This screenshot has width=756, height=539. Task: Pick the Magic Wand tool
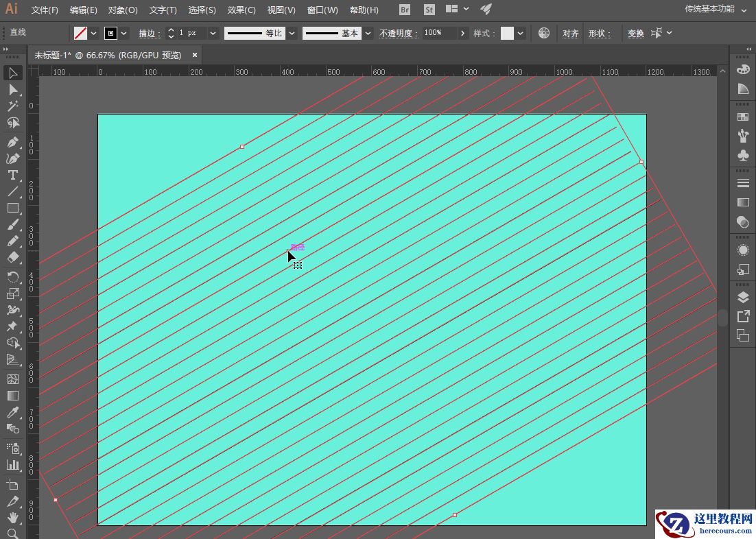[x=12, y=106]
